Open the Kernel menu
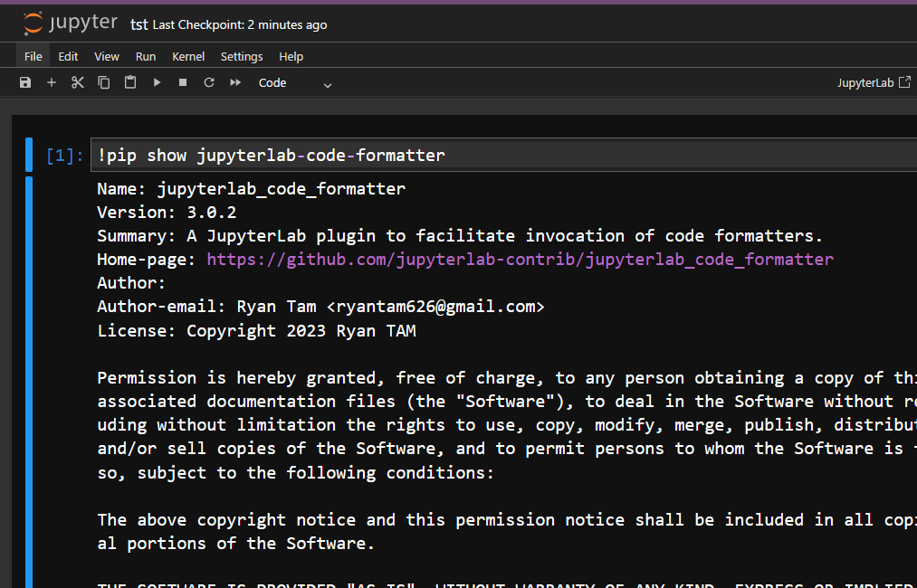 (188, 57)
